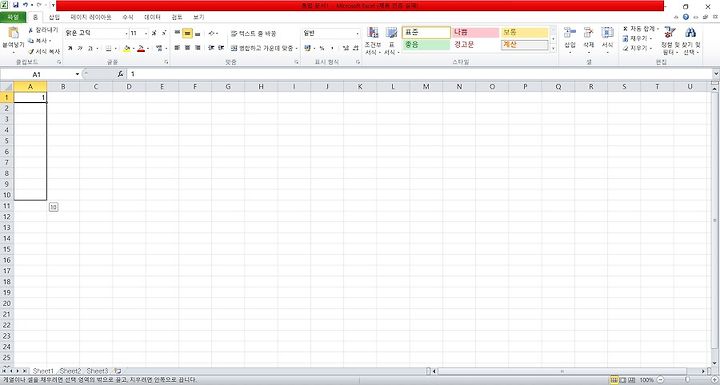Screen dimensions: 720x385
Task: Switch to the Insert (삽입) ribbon tab
Action: pos(54,17)
